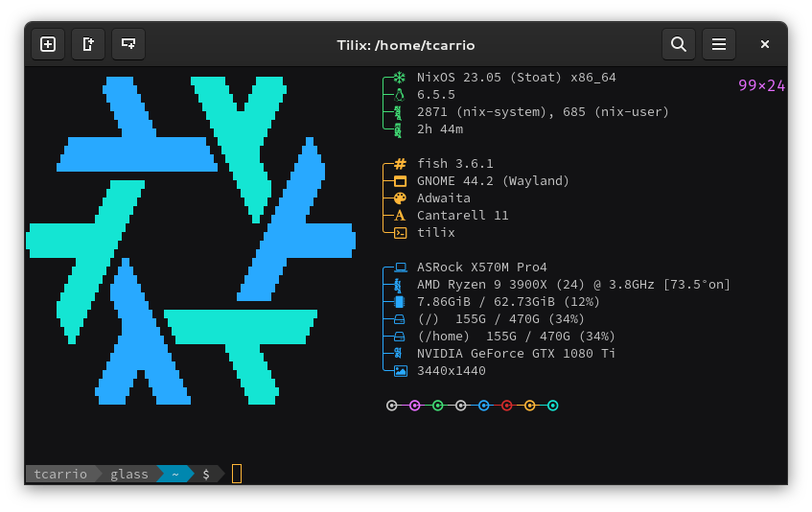Click the uptime '2h 44m'
This screenshot has height=512, width=812.
coord(440,129)
